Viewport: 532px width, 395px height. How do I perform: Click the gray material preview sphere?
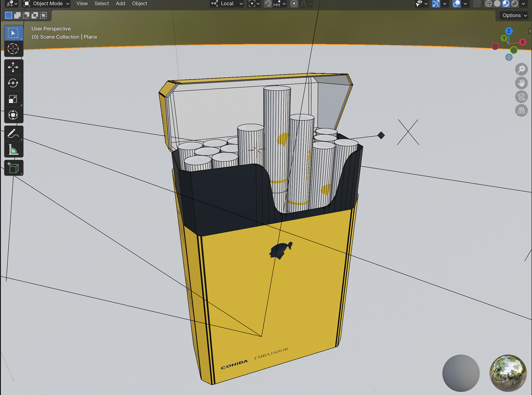tap(461, 373)
